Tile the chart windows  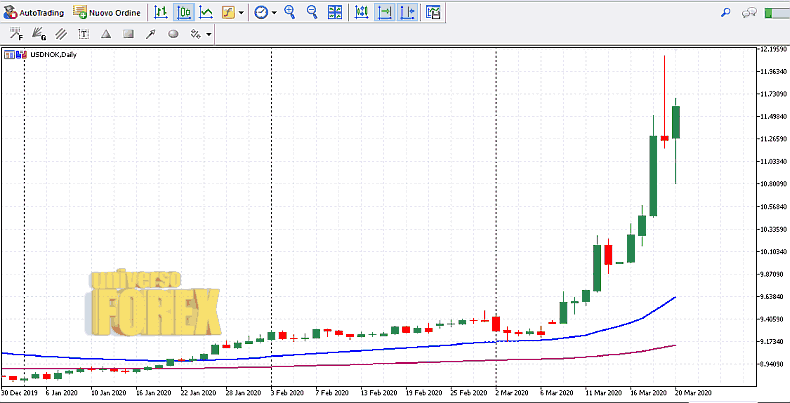[x=335, y=13]
